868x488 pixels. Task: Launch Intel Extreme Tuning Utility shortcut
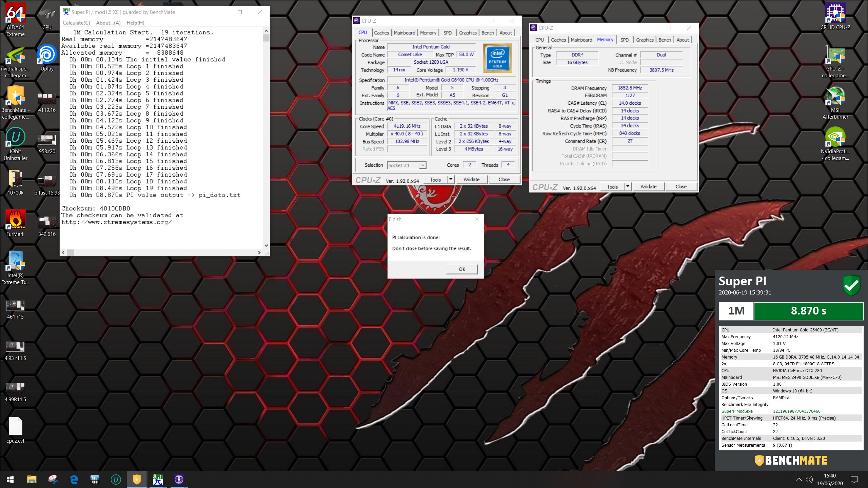coord(16,268)
